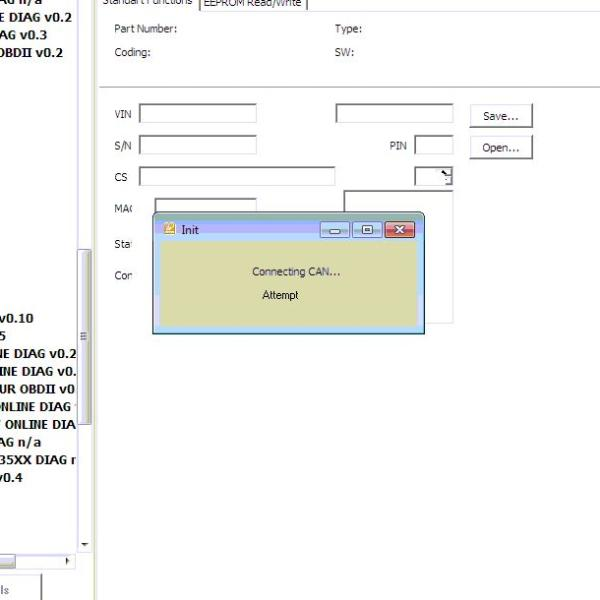Click the unlabeled field right of VIN
The height and width of the screenshot is (600, 600).
(394, 114)
